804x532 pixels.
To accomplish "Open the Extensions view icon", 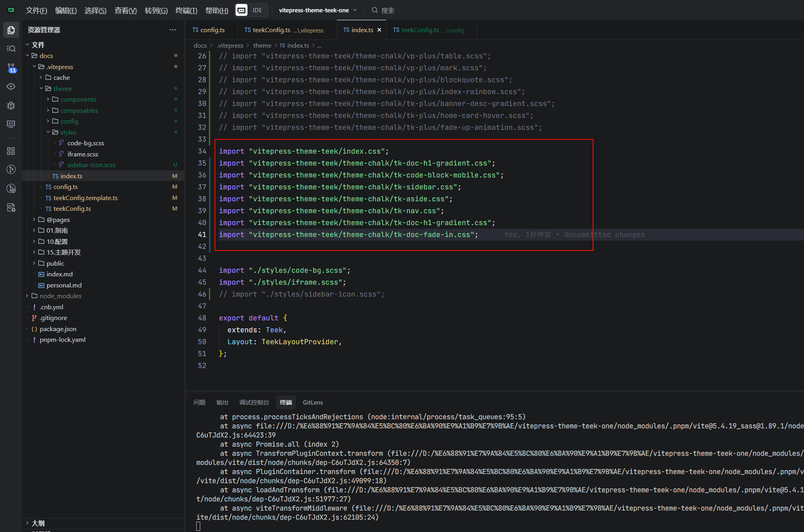I will click(11, 151).
